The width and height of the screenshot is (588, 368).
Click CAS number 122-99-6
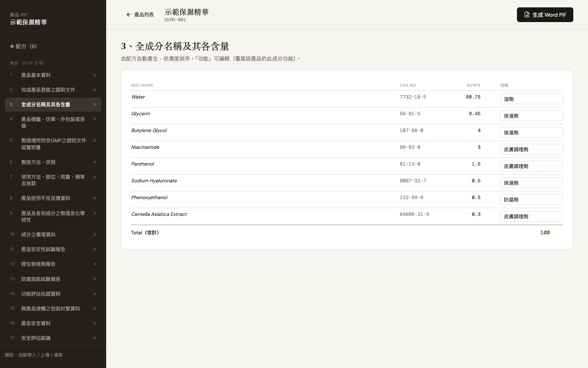(412, 197)
